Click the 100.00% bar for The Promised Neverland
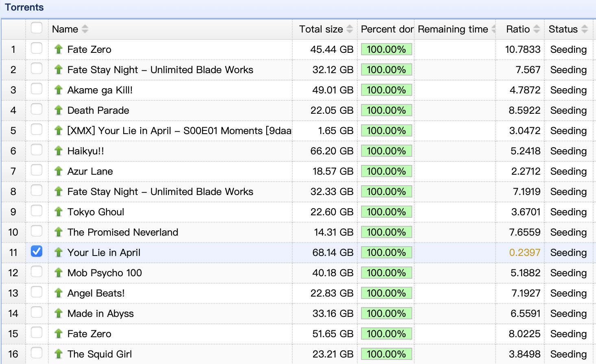The image size is (596, 364). [x=386, y=232]
